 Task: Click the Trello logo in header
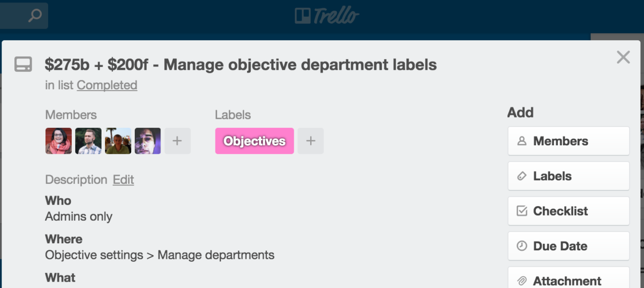[x=326, y=16]
